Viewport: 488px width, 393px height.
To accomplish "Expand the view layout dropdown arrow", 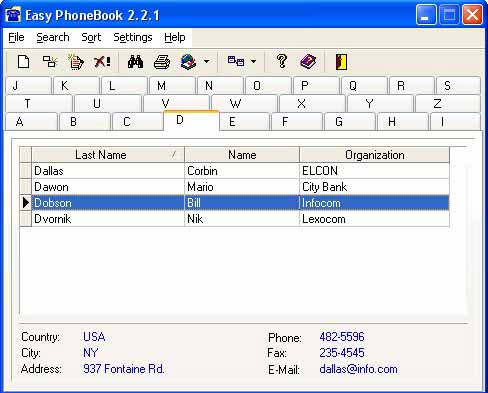I will tap(254, 61).
